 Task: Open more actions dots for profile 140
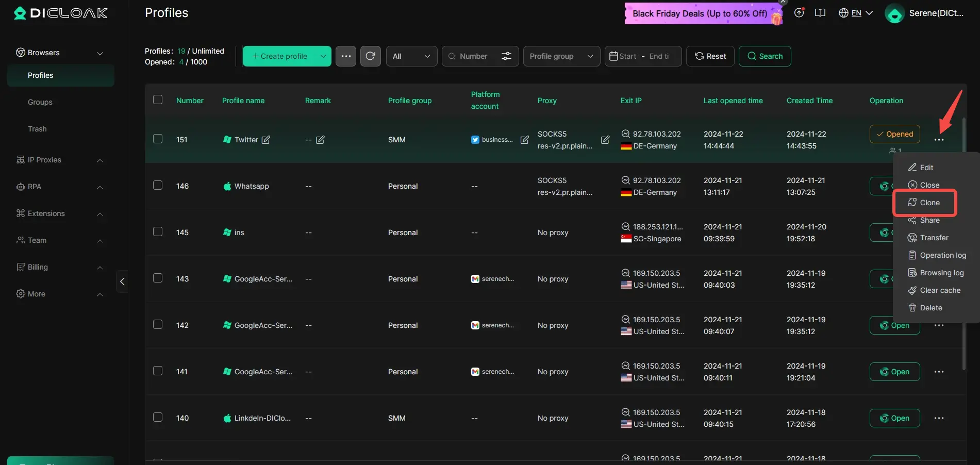click(939, 418)
